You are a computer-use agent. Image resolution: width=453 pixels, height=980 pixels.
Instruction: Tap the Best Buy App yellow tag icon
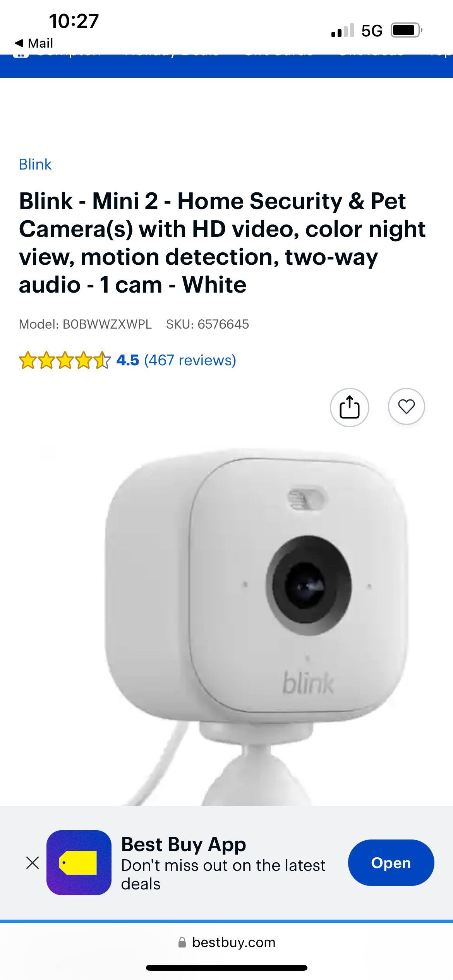tap(79, 863)
